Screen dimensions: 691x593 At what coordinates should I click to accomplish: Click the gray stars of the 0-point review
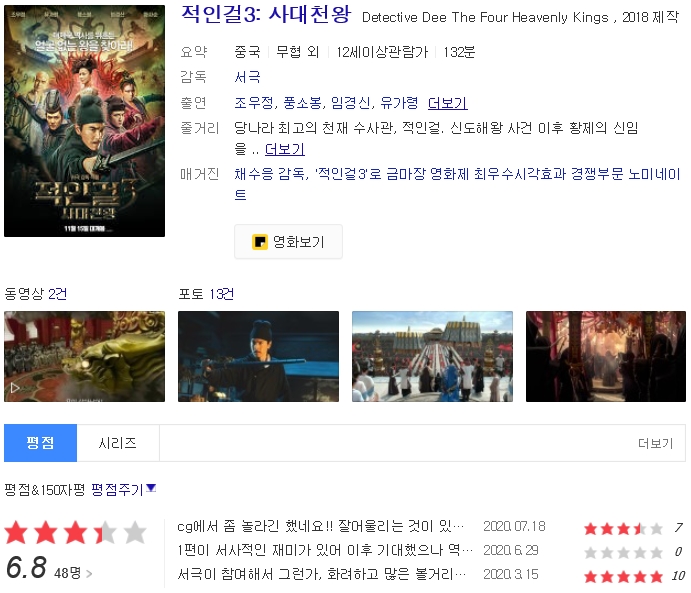623,552
